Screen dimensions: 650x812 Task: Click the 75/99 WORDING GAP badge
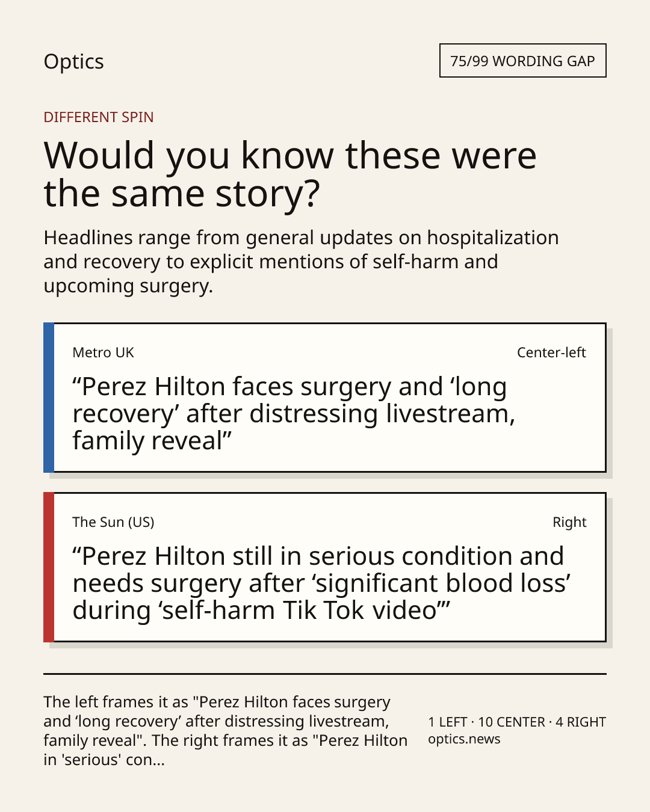522,61
